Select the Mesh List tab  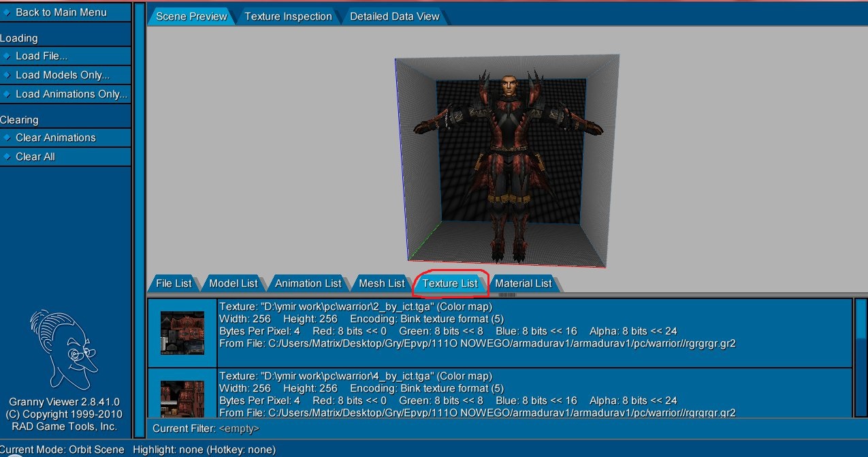point(381,283)
